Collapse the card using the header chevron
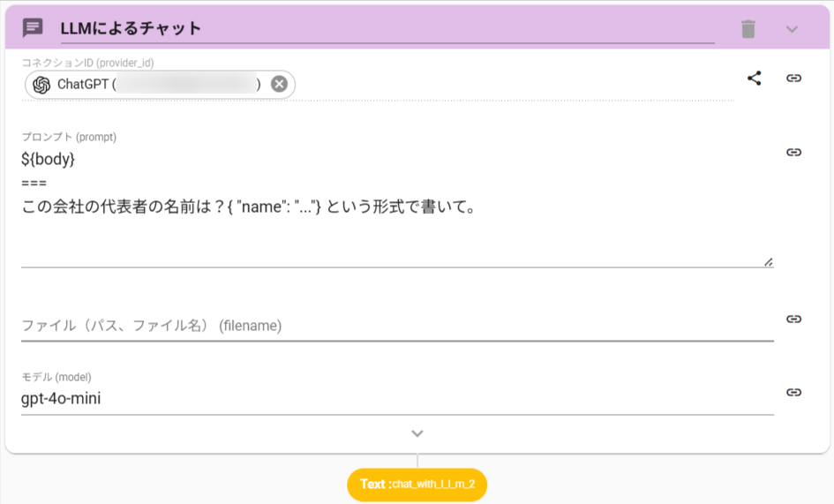This screenshot has height=504, width=834. 792,28
